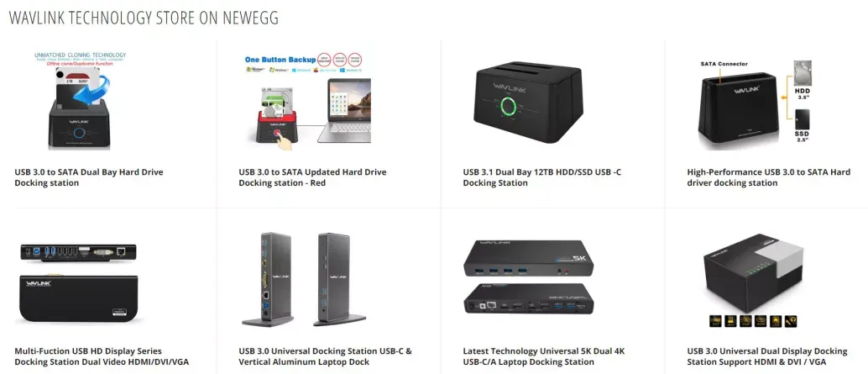Click the Wavlink Technology Store on Newegg heading

(144, 18)
